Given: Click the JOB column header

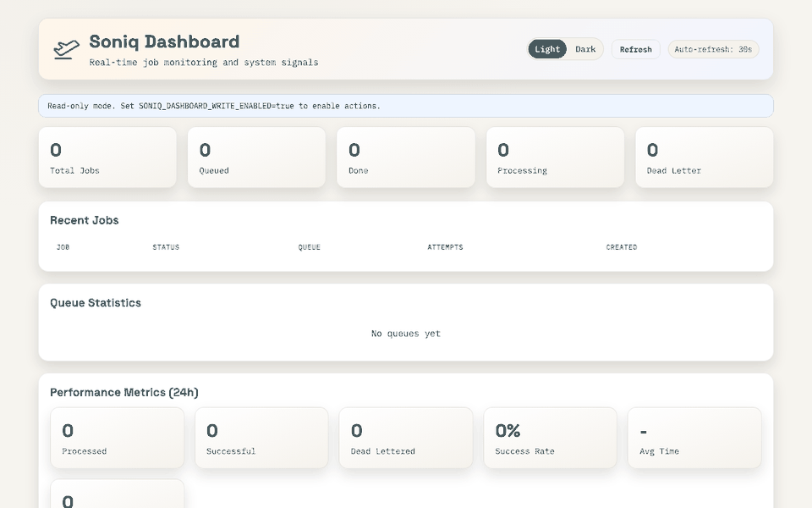Looking at the screenshot, I should point(63,247).
